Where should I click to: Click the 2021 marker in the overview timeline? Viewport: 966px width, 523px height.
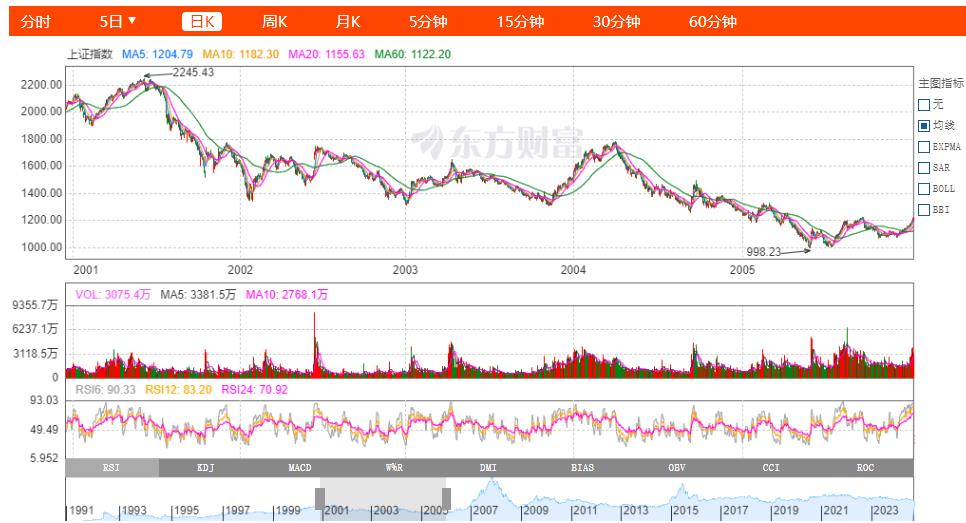point(835,510)
